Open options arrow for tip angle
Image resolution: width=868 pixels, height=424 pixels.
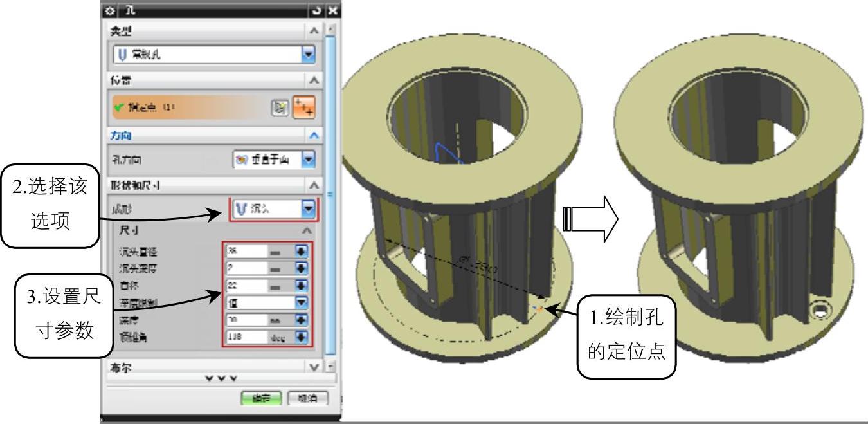point(302,336)
